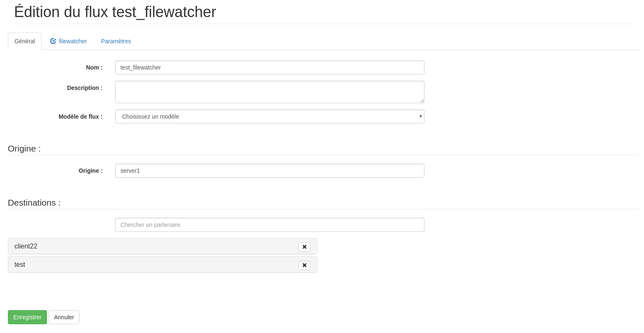Remove the test destination with its X icon
The image size is (644, 333).
pos(304,265)
